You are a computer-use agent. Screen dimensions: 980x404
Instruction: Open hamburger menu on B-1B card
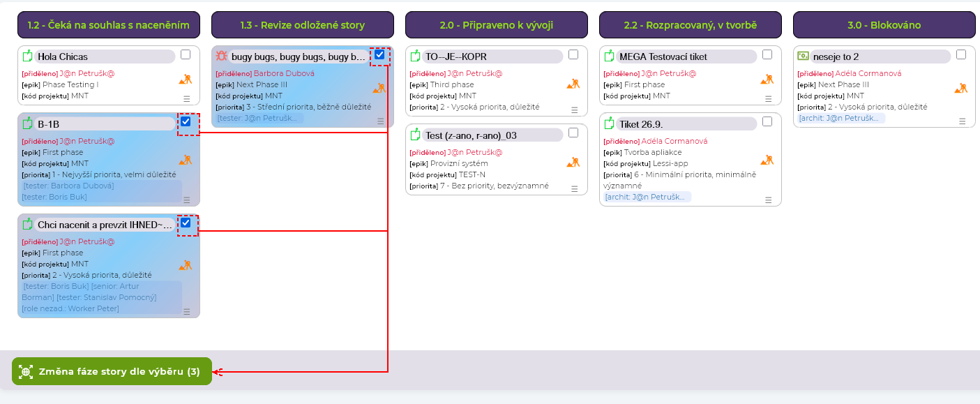point(186,200)
